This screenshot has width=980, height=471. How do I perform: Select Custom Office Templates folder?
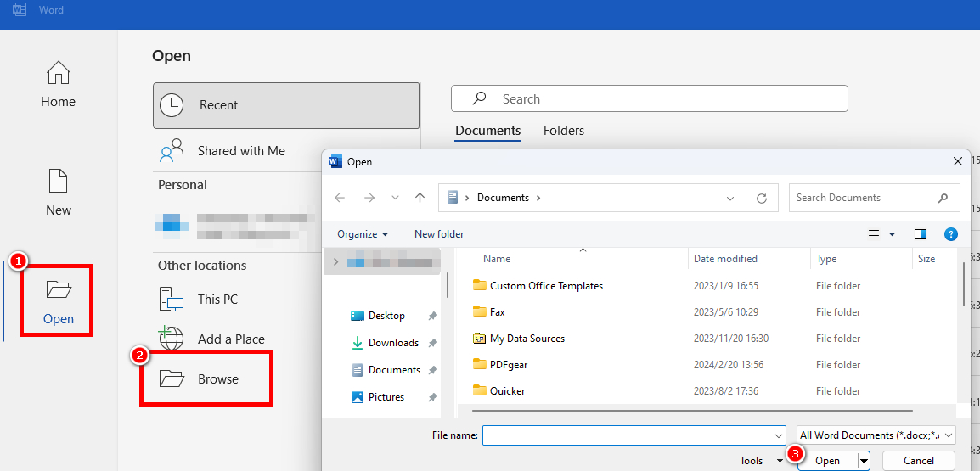click(x=538, y=285)
